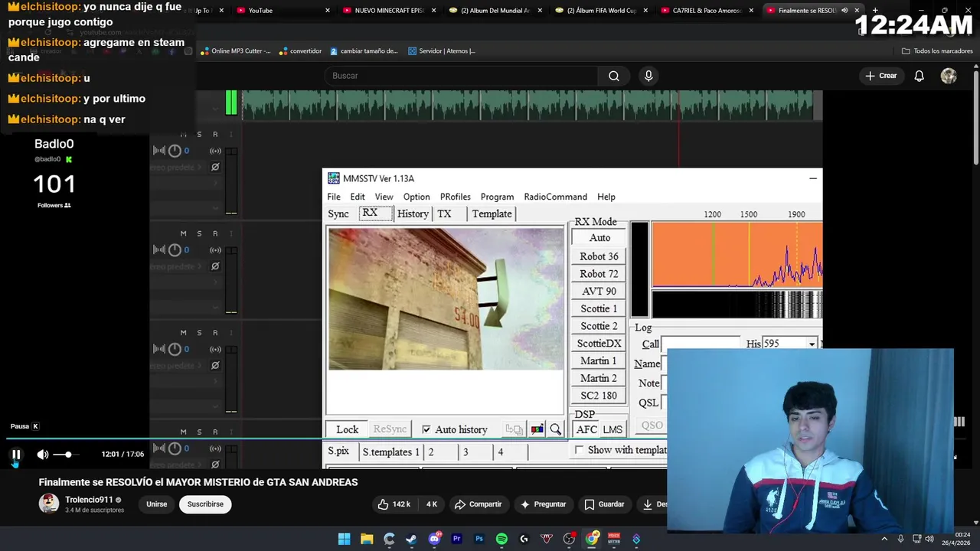Viewport: 980px width, 551px height.
Task: Save the video with Guardar
Action: coord(604,504)
